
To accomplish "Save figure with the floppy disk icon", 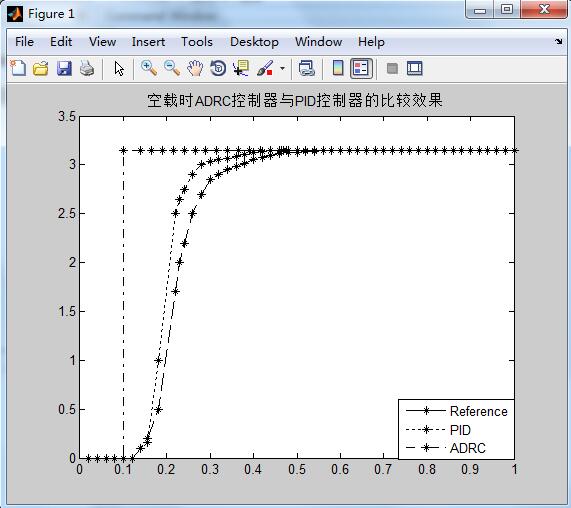I will coord(64,68).
